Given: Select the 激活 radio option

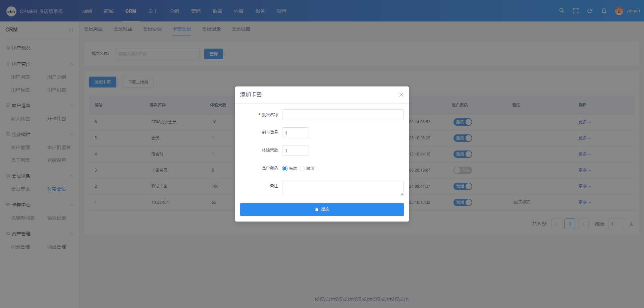Looking at the screenshot, I should 302,169.
